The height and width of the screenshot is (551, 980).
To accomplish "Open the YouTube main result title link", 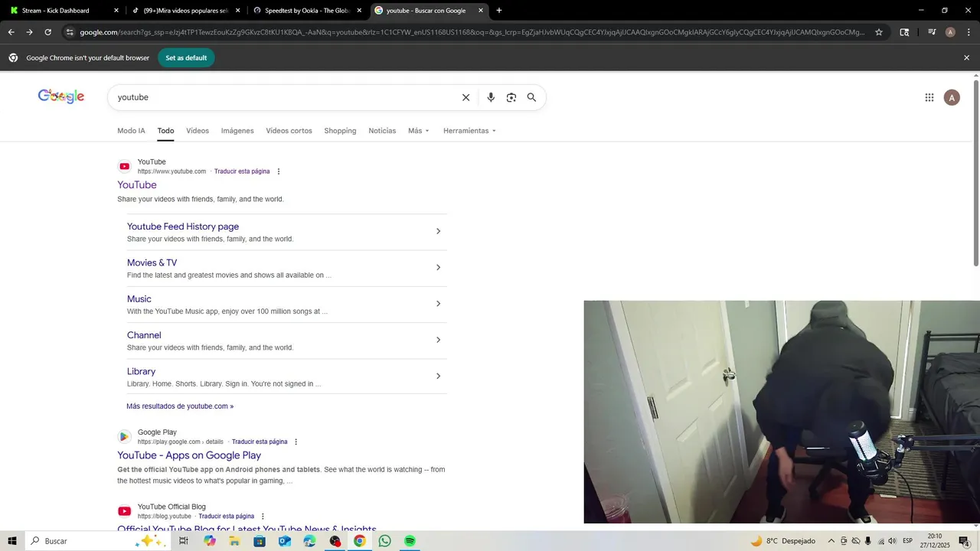I will point(137,185).
